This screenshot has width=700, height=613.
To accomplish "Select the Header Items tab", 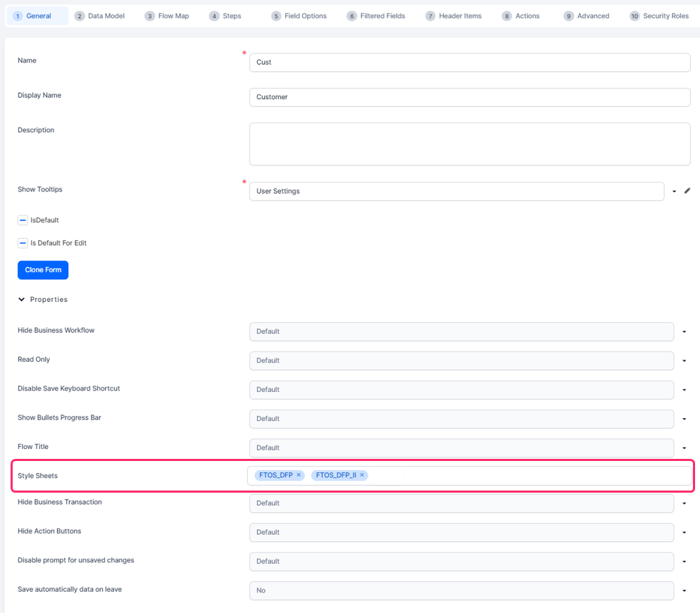I will tap(454, 16).
